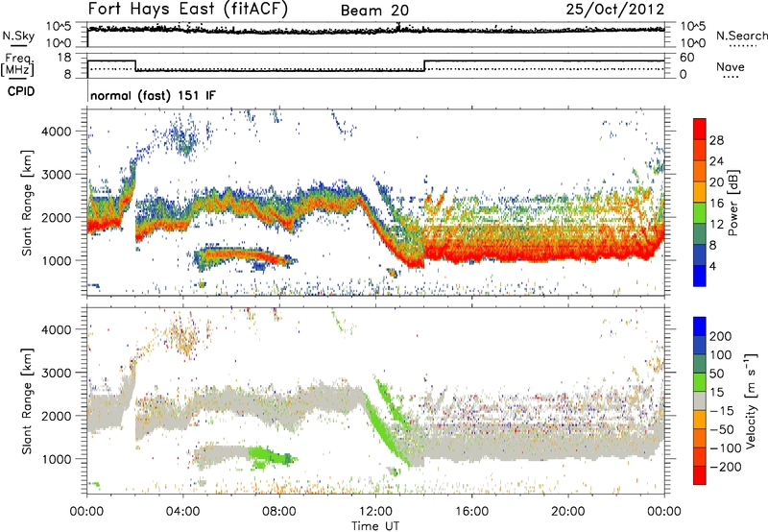Click the 'CPID' label
The height and width of the screenshot is (532, 768).
[21, 91]
